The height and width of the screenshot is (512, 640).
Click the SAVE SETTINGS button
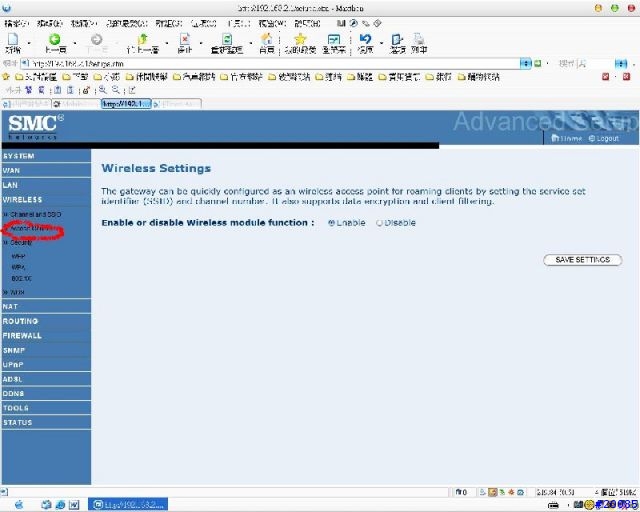click(582, 260)
